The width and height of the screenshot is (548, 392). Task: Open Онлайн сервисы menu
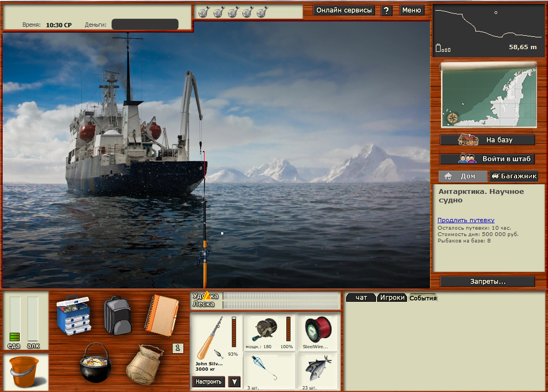tap(344, 10)
